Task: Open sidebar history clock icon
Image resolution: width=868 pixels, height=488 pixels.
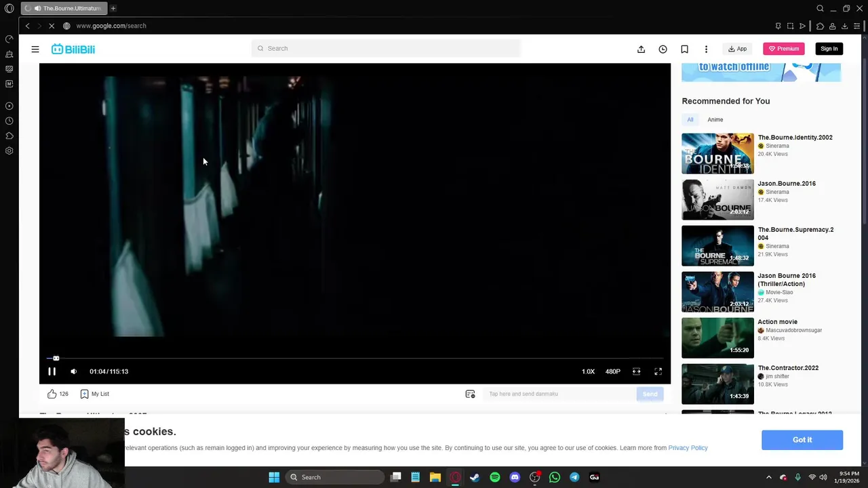Action: click(9, 121)
